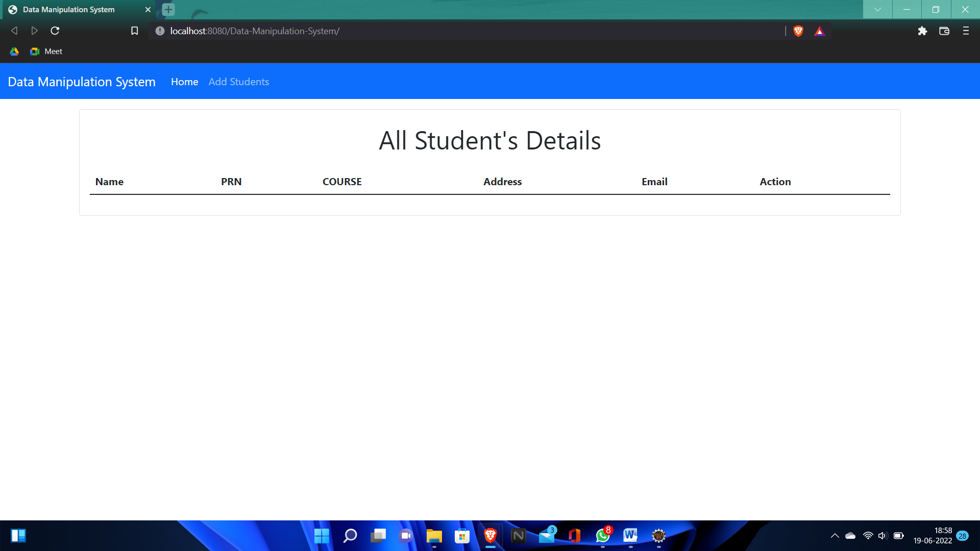Image resolution: width=980 pixels, height=551 pixels.
Task: Open the Brave Shields lion icon
Action: [x=798, y=31]
